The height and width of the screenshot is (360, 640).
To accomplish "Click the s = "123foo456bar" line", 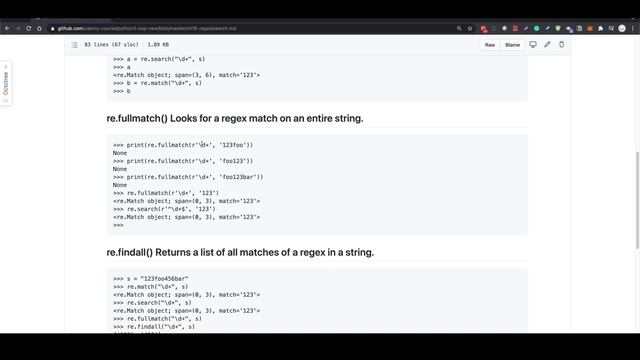I will pos(151,279).
